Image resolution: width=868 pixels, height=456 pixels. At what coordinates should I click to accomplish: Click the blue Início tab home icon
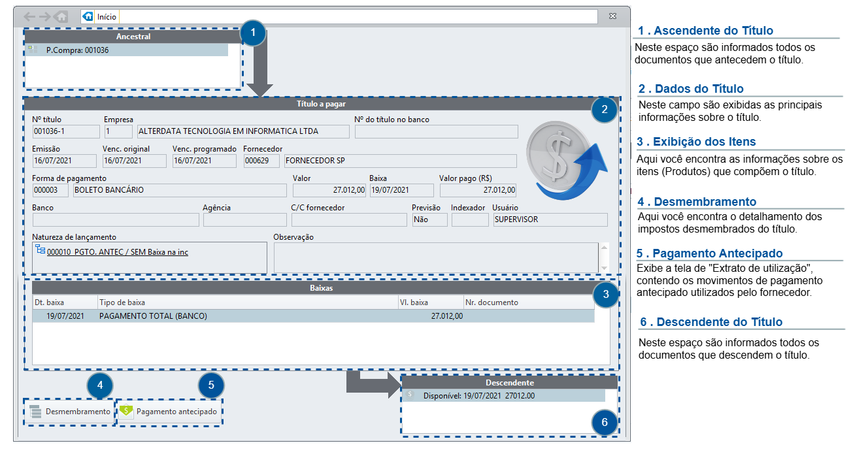pyautogui.click(x=88, y=16)
